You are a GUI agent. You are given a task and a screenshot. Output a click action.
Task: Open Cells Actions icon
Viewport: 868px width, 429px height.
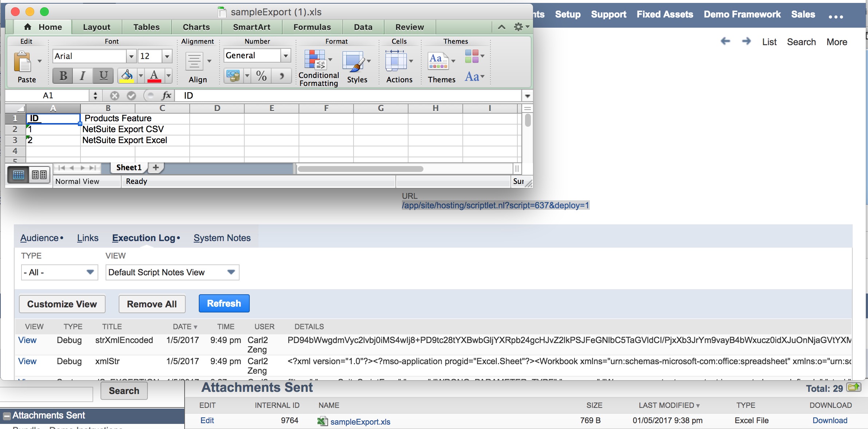pos(396,60)
